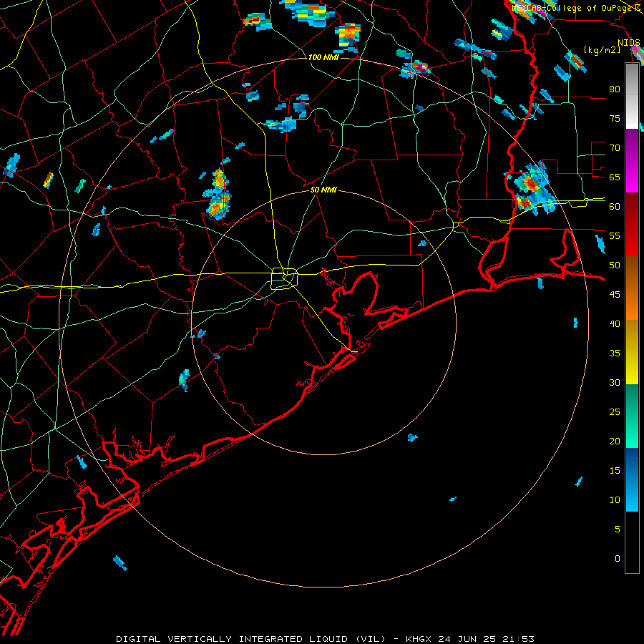Screen dimensions: 644x644
Task: Click the scale value 60
Action: [x=615, y=206]
